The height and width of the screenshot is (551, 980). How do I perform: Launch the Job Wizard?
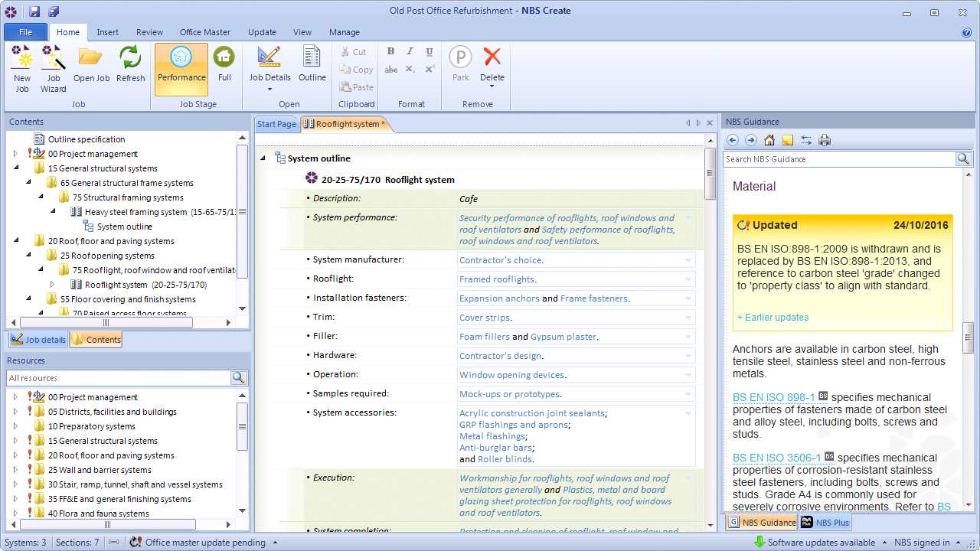[53, 69]
